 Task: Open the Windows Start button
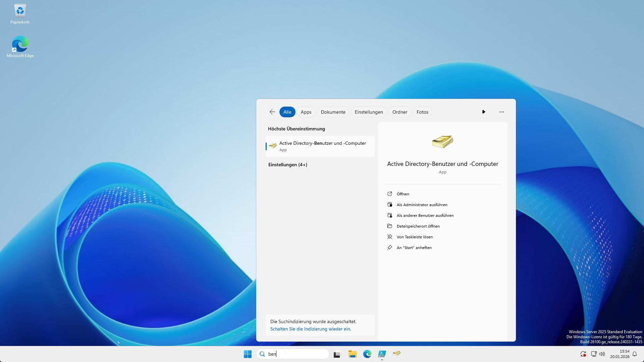click(248, 354)
